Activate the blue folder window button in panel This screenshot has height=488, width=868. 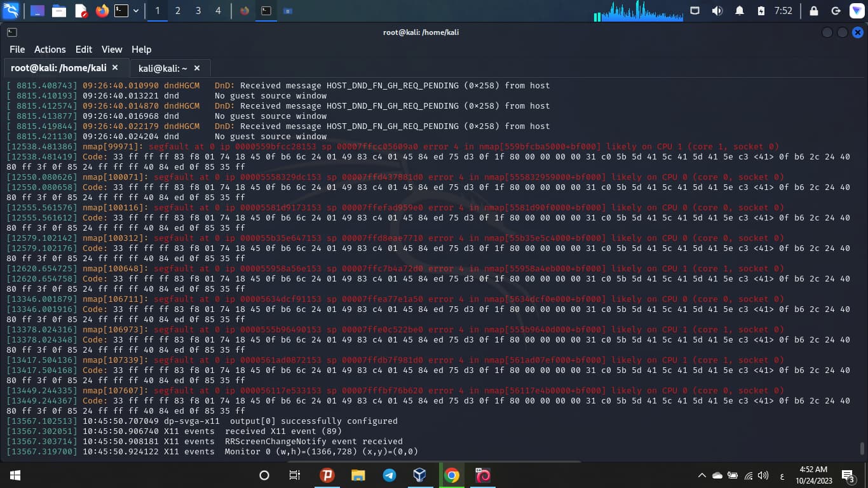[x=288, y=11]
